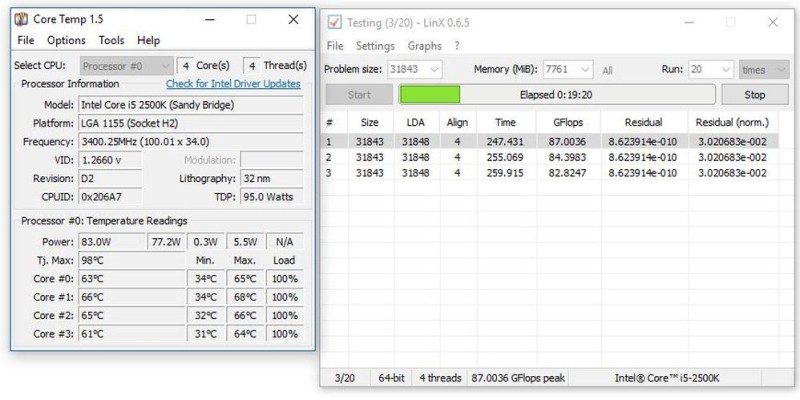Click the Lithography field 32 nm
Image resolution: width=800 pixels, height=400 pixels.
[272, 179]
